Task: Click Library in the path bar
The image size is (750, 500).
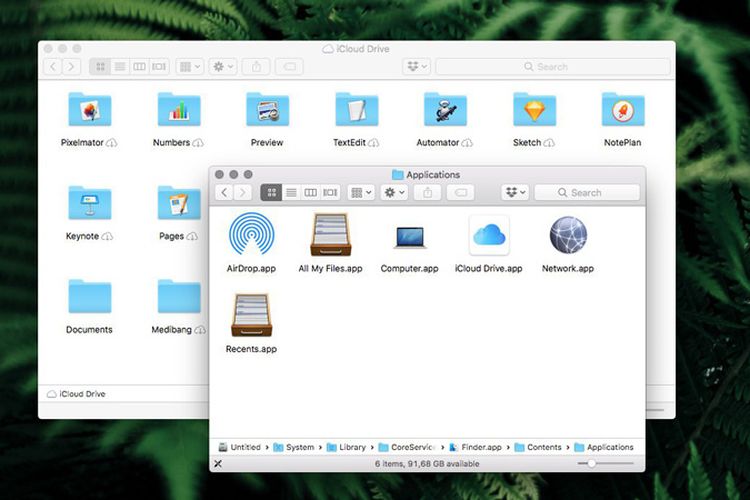Action: click(346, 447)
